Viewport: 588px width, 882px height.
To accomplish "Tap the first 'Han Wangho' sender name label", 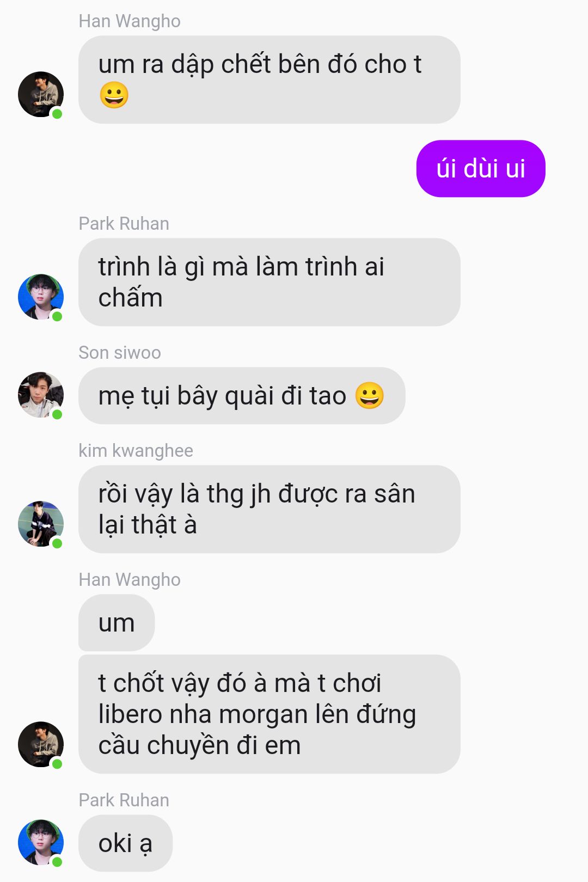I will click(x=130, y=21).
